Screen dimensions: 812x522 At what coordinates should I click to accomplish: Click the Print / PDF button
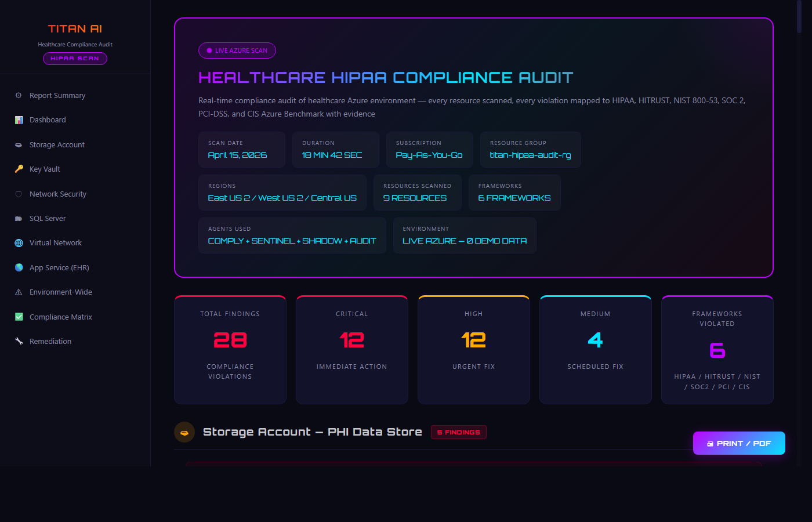click(739, 443)
